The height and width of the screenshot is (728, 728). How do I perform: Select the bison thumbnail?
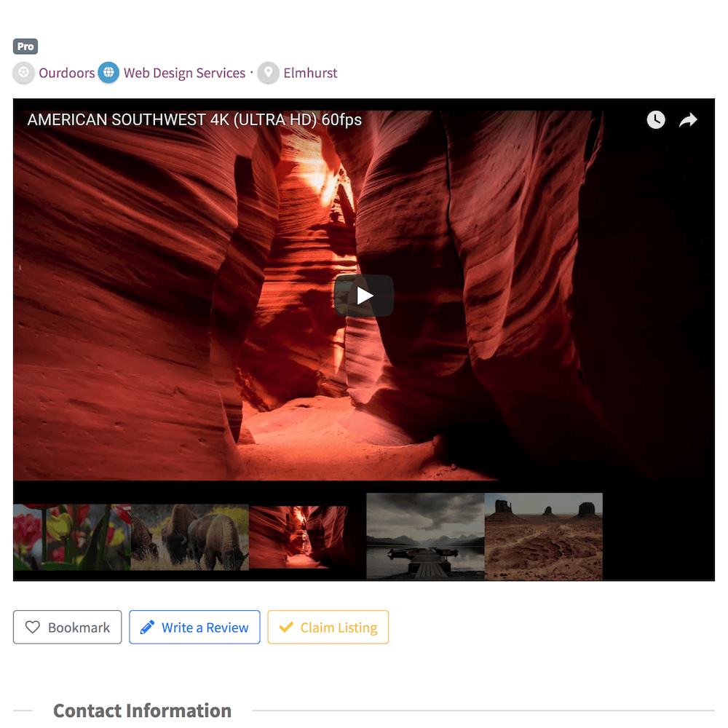pos(190,537)
